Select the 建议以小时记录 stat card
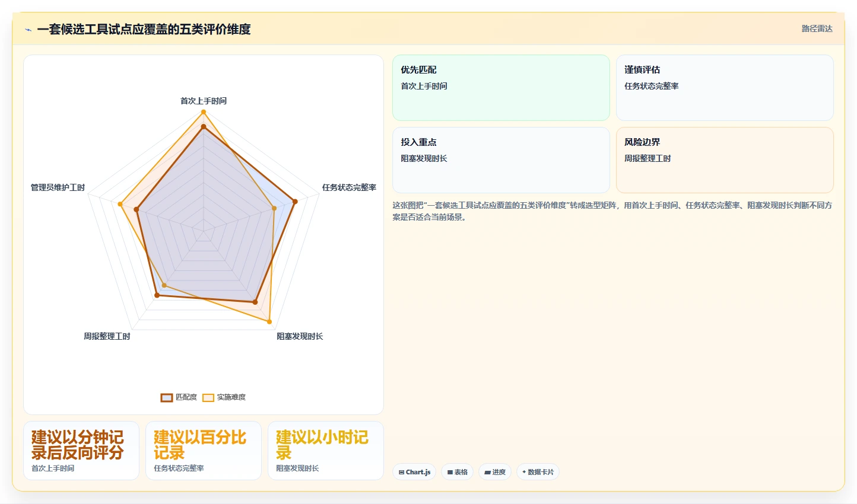857x504 pixels. click(326, 451)
